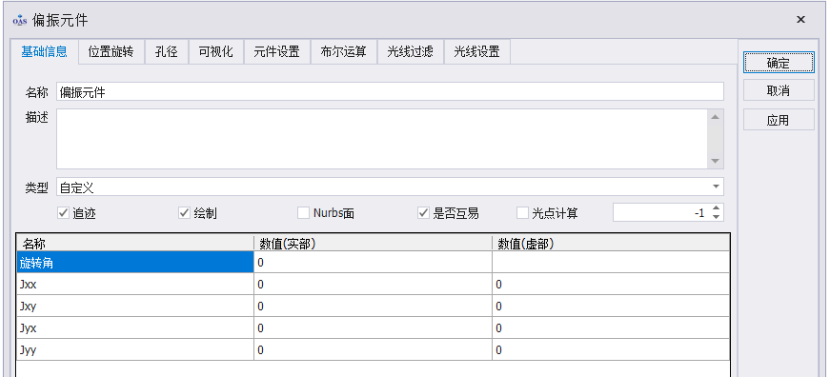Click Jxy real part value cell
Screen dimensions: 829x381
point(373,306)
